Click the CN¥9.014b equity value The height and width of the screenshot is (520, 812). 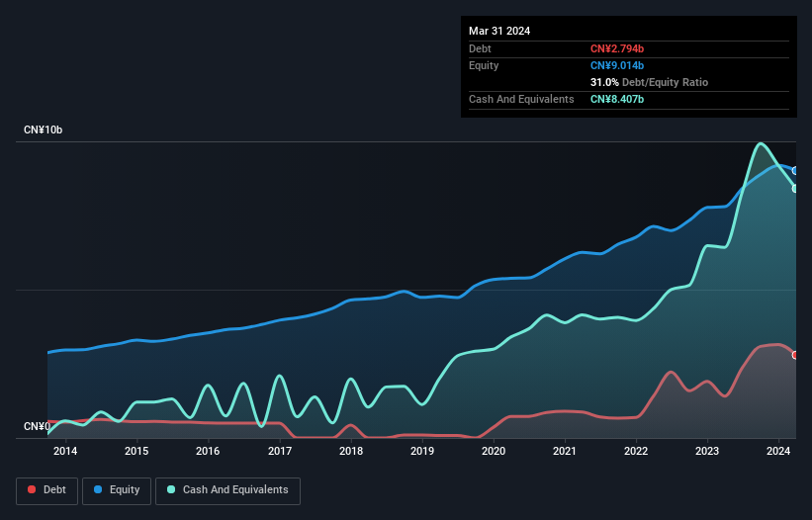click(617, 65)
